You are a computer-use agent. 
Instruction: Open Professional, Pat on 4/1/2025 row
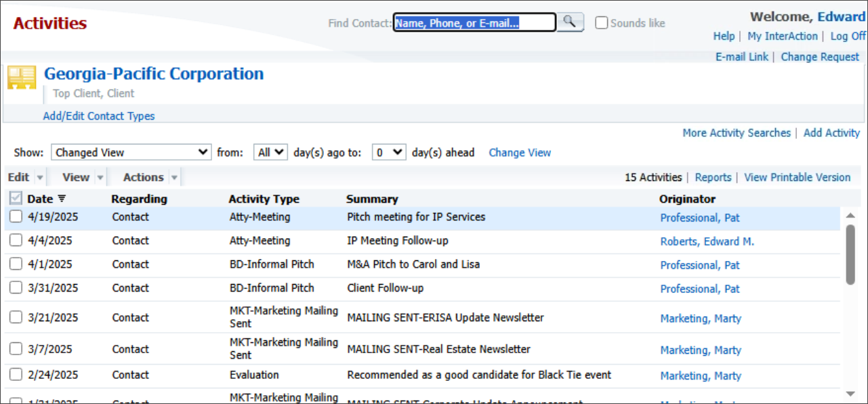click(x=700, y=265)
